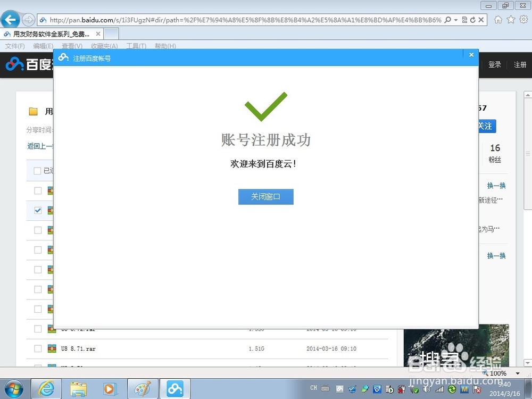Stop loading with the X in address bar
The height and width of the screenshot is (399, 532).
(481, 20)
